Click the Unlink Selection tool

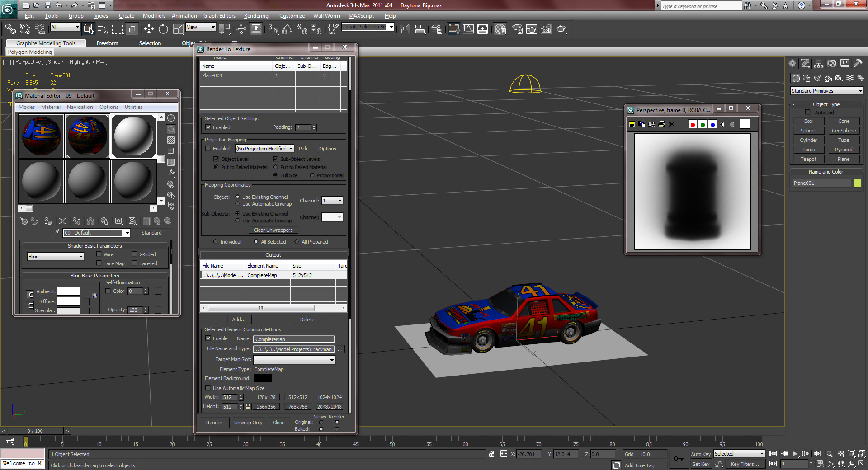[x=25, y=29]
